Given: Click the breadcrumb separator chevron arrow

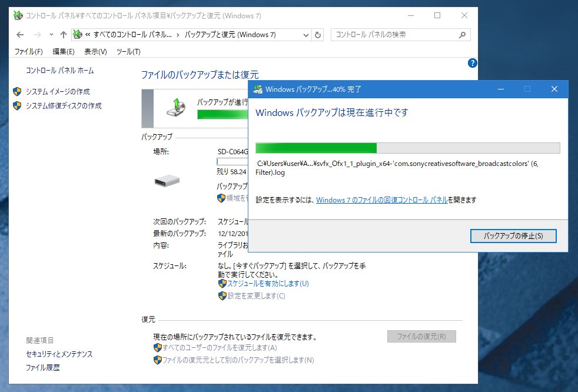Looking at the screenshot, I should click(178, 35).
